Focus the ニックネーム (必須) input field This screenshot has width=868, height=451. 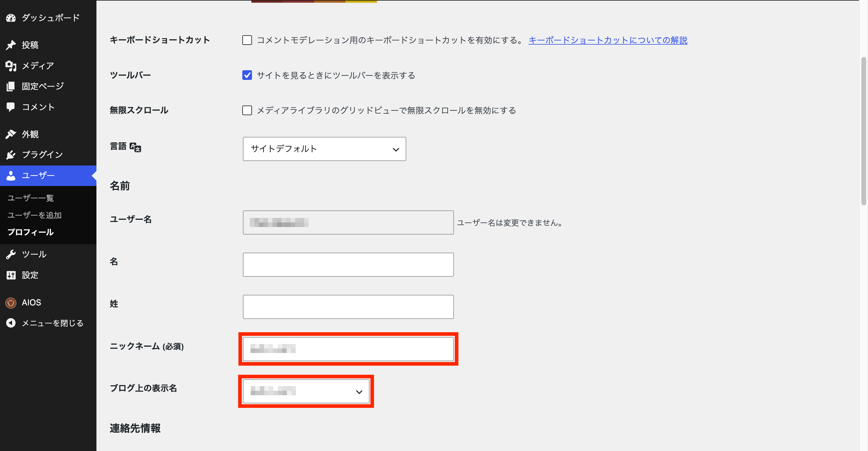click(348, 349)
